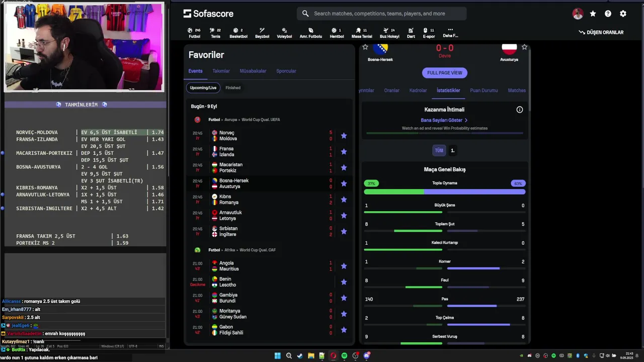Open the Basketbol sport category
Viewport: 644px width, 362px height.
(x=238, y=33)
